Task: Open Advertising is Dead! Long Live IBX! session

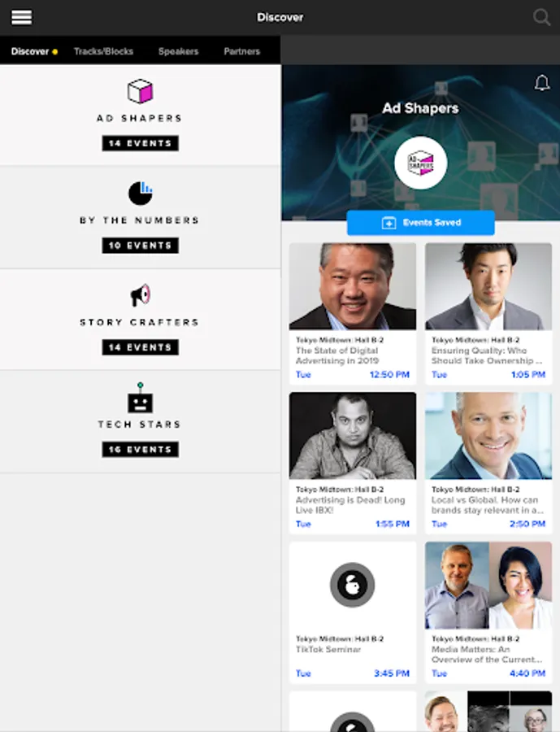Action: click(x=352, y=463)
